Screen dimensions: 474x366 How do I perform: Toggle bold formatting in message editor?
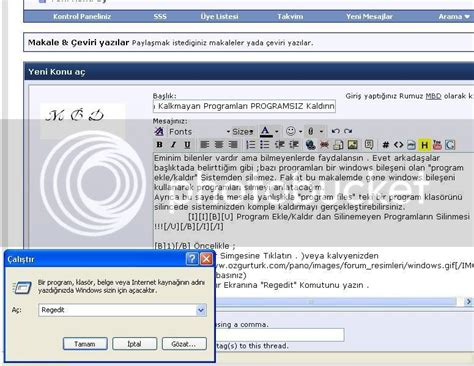[160, 145]
